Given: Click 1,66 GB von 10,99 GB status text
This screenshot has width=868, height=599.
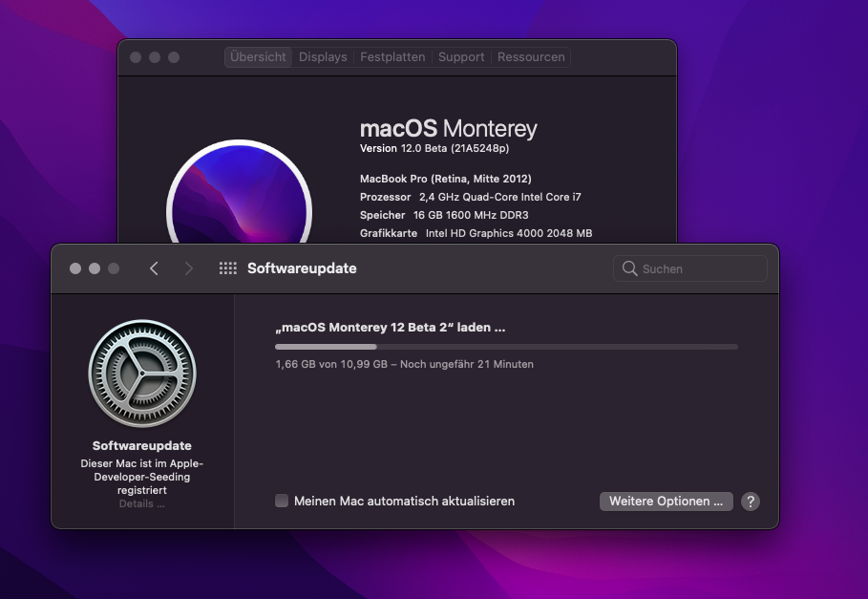Looking at the screenshot, I should [404, 364].
